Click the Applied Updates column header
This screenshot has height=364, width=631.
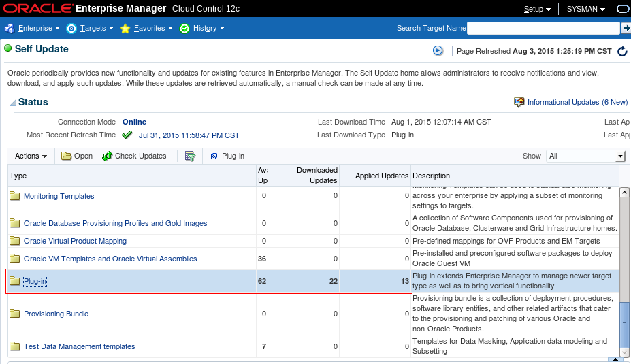375,176
